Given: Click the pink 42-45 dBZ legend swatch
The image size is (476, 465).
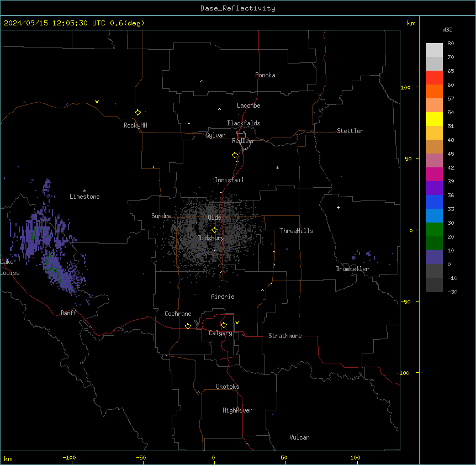Looking at the screenshot, I should 434,161.
